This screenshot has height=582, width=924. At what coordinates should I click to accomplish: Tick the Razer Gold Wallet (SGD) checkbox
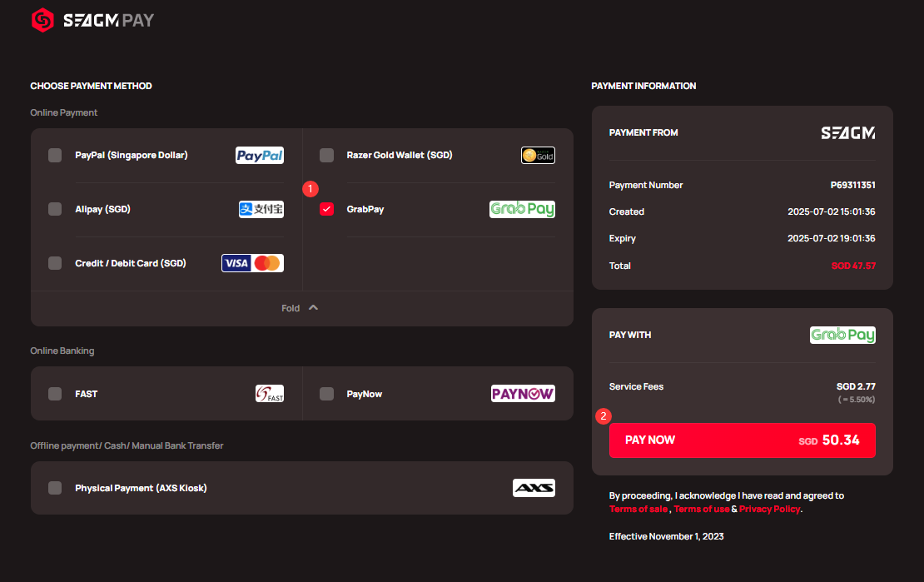click(x=326, y=155)
